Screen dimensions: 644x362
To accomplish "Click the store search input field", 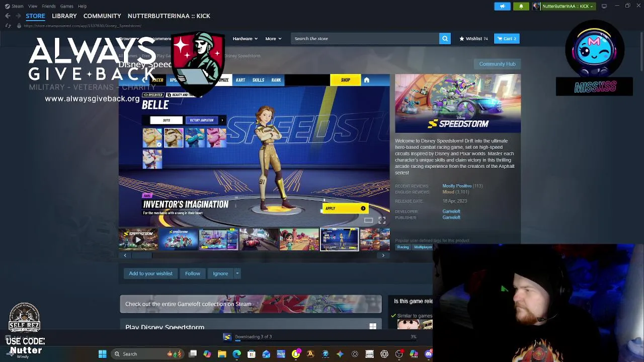I will click(x=365, y=39).
